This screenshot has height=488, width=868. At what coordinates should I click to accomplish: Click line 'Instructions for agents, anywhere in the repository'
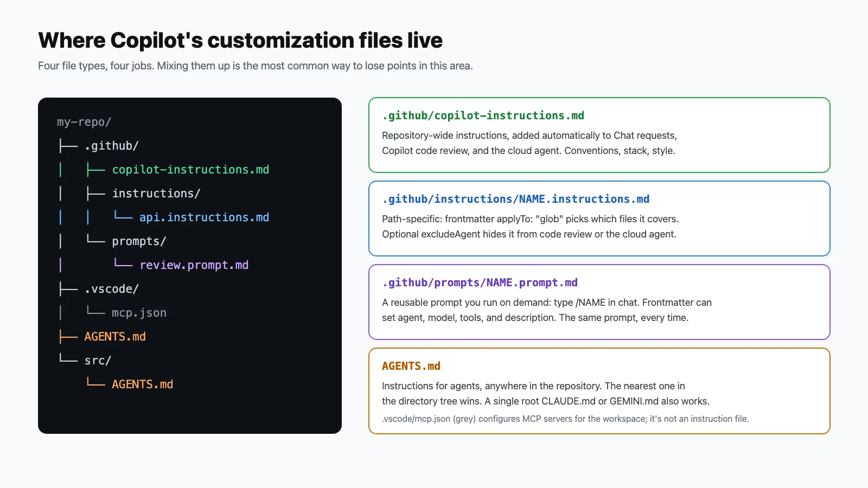coord(533,386)
